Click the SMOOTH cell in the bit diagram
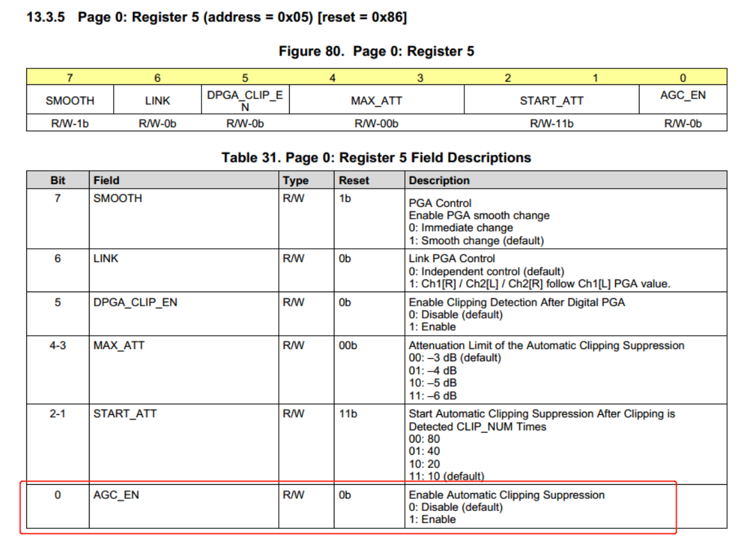This screenshot has width=756, height=541. pos(70,100)
